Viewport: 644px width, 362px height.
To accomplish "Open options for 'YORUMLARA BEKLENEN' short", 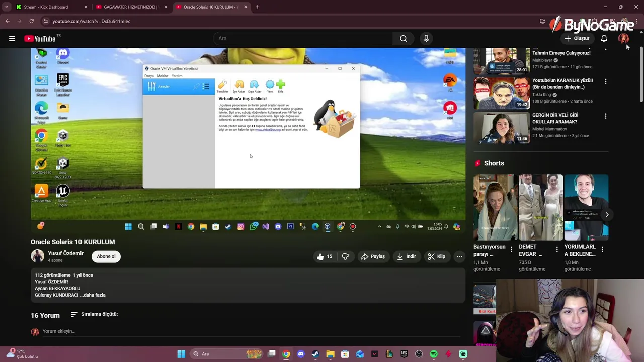I will click(602, 249).
